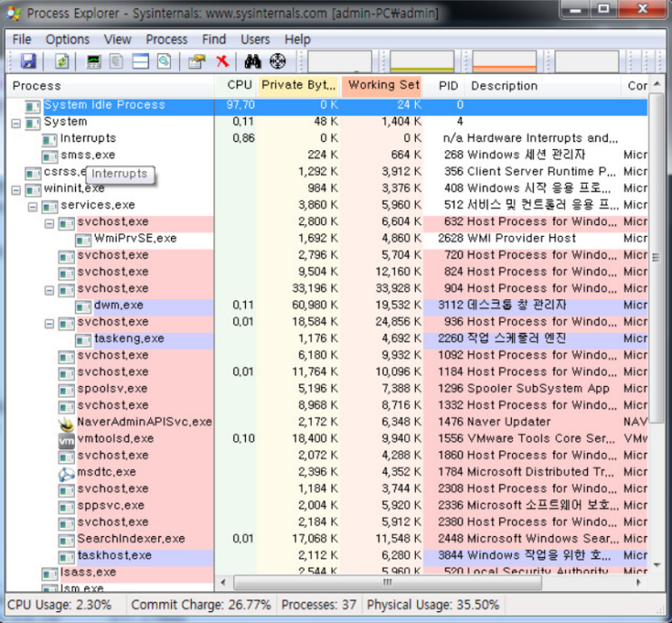Open the View menu
Viewport: 672px width, 623px height.
coord(118,40)
